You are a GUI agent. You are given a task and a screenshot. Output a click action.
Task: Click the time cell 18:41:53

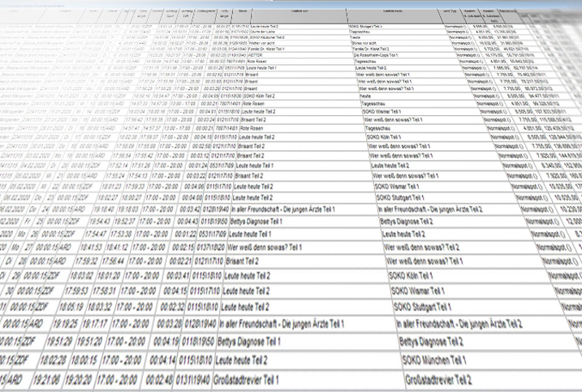(90, 248)
